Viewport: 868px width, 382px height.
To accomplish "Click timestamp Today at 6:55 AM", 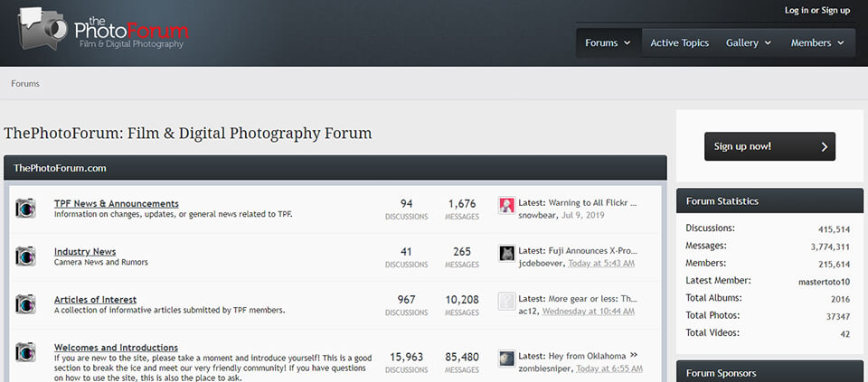I will pyautogui.click(x=609, y=368).
